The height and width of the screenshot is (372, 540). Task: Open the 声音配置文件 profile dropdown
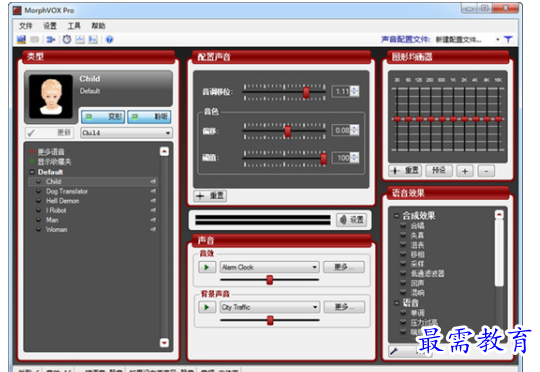pos(498,40)
